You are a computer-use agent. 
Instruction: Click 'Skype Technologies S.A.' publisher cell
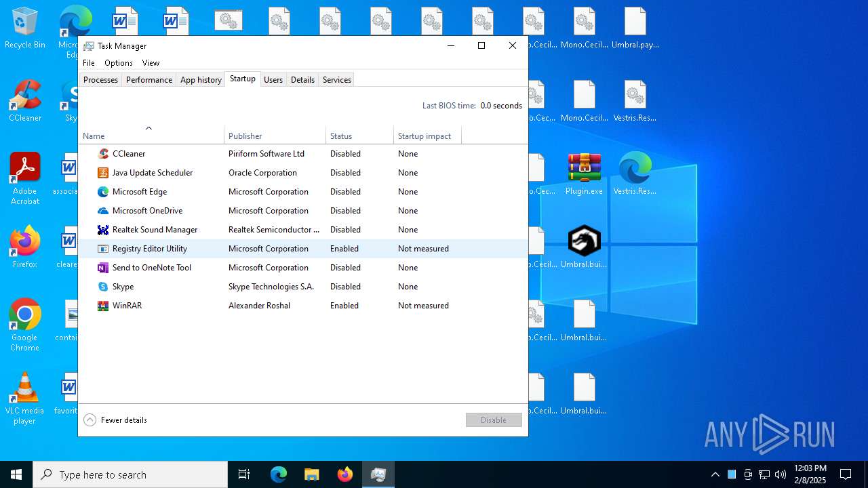coord(271,287)
